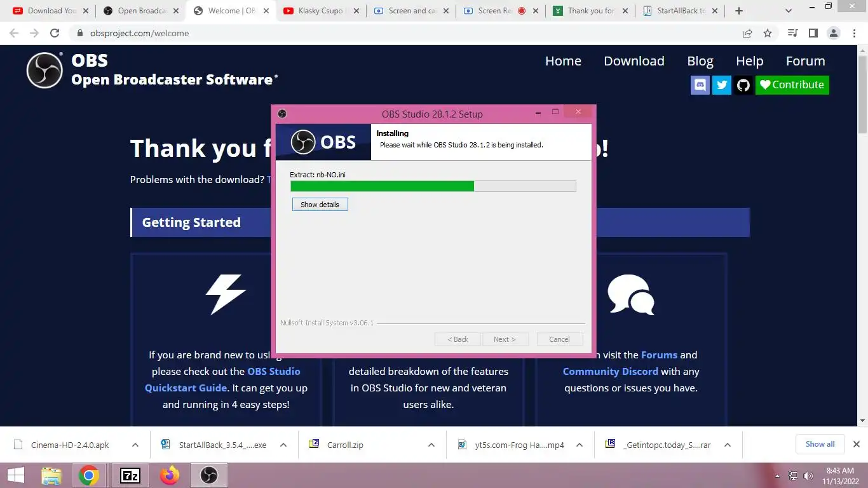Show hidden tray icons arrow
The image size is (868, 488).
[x=777, y=476]
